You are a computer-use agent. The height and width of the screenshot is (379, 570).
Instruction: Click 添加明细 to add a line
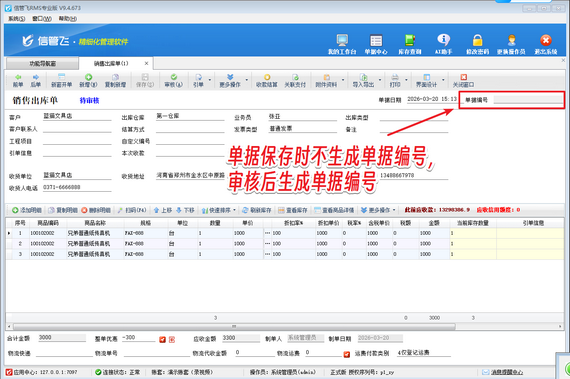(27, 210)
